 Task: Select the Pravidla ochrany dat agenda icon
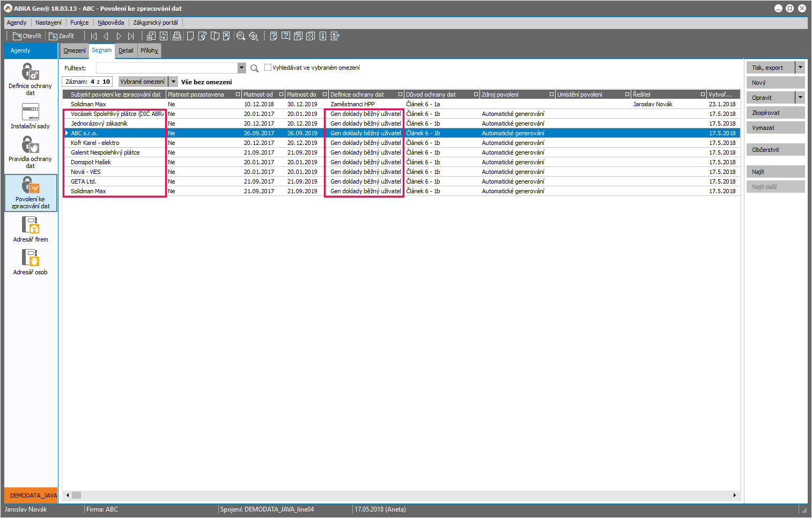tap(30, 145)
